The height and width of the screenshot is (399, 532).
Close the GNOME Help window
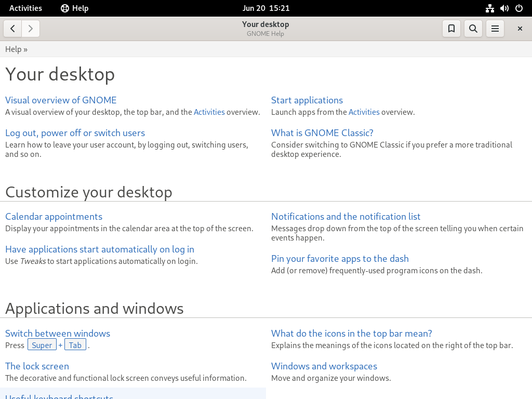[x=520, y=29]
